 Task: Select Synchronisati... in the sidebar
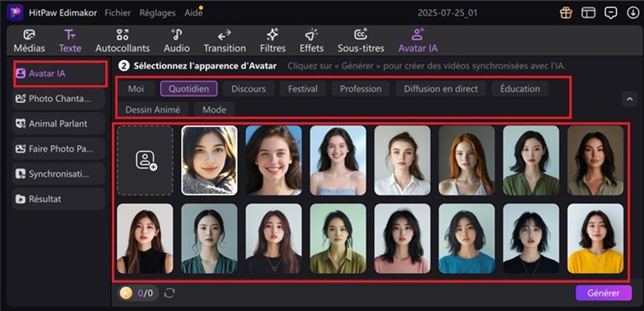coord(59,174)
